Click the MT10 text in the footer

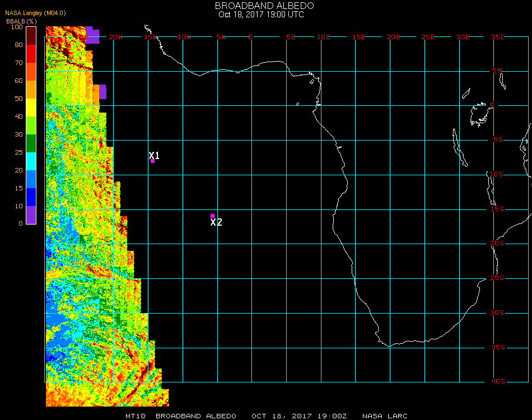pyautogui.click(x=135, y=416)
